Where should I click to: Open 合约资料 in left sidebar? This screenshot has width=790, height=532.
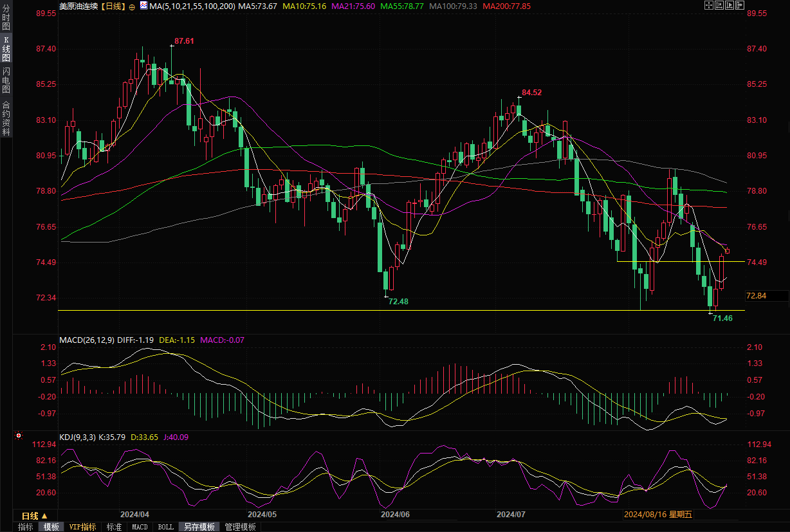click(x=6, y=118)
